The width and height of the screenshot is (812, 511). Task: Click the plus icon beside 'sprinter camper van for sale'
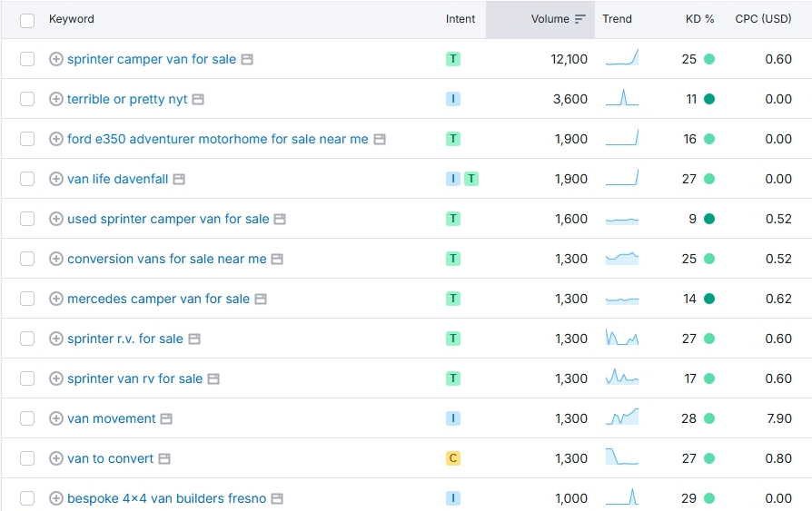pos(55,59)
